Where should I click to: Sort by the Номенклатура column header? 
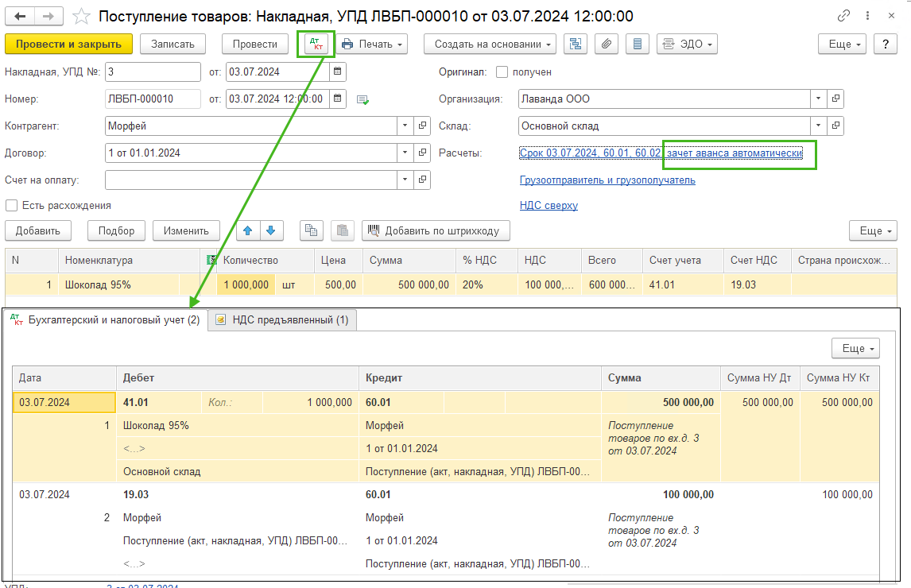(x=129, y=261)
